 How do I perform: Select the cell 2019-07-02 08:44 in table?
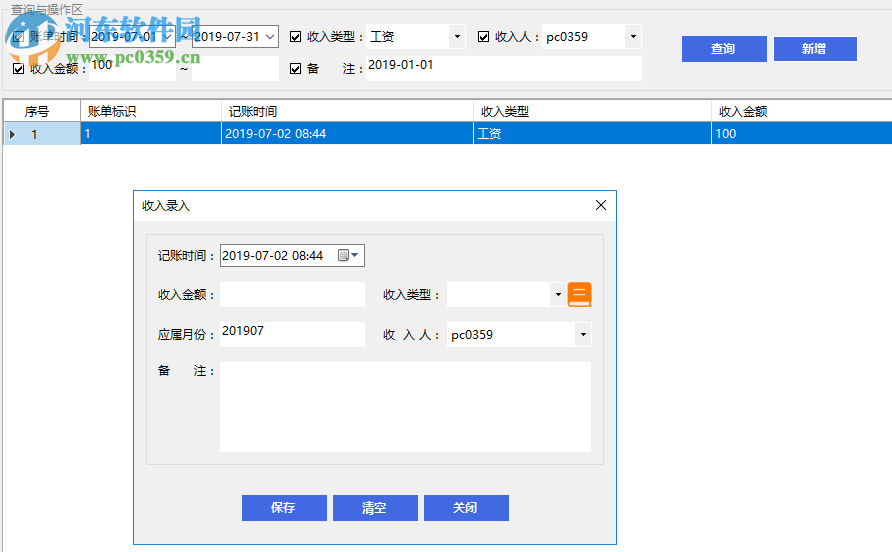pyautogui.click(x=347, y=134)
